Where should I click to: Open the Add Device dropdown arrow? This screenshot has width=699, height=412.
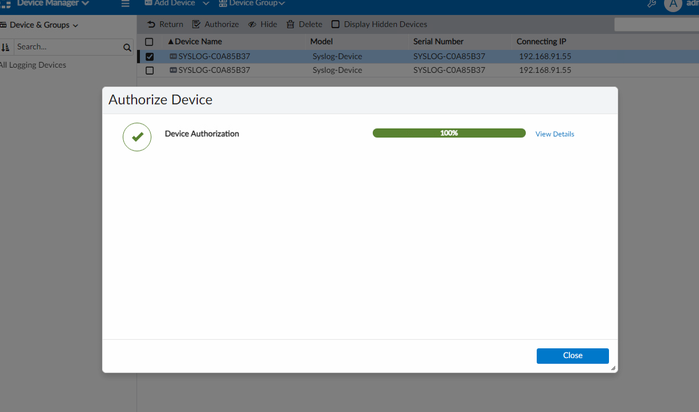point(205,4)
